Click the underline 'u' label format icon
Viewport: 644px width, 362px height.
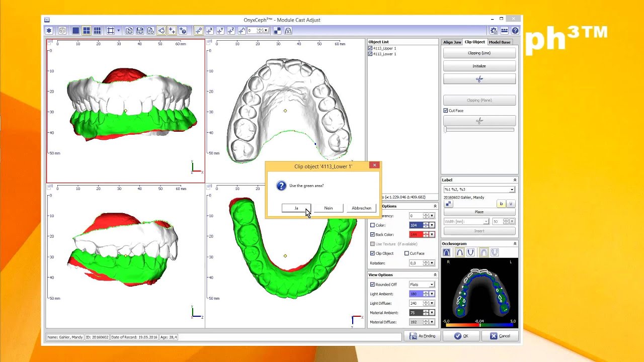pyautogui.click(x=511, y=204)
